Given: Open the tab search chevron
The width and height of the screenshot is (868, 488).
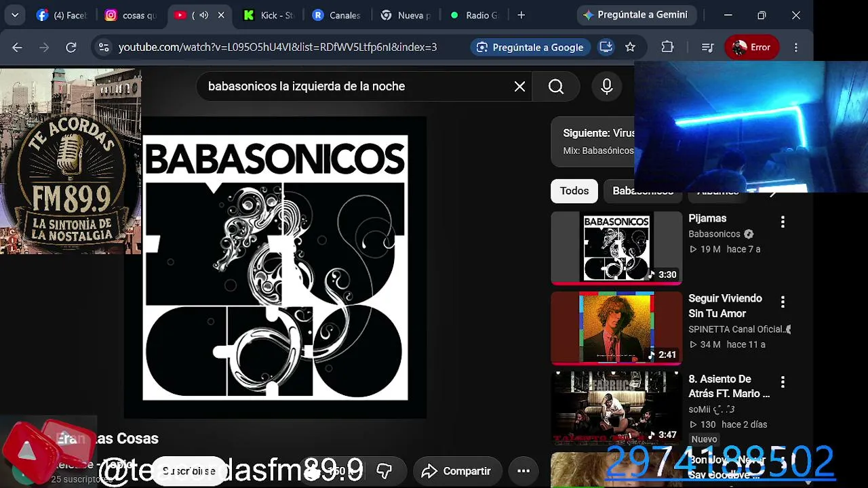Looking at the screenshot, I should (15, 15).
